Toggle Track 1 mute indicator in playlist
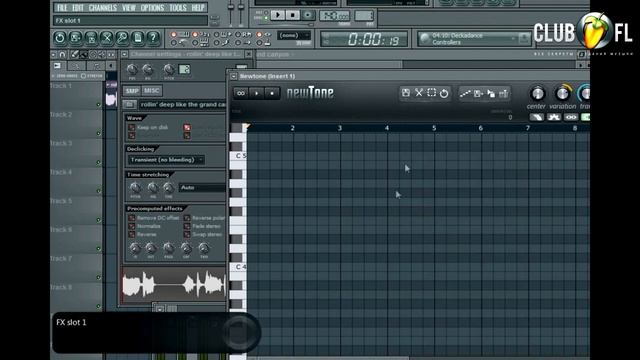 98,105
